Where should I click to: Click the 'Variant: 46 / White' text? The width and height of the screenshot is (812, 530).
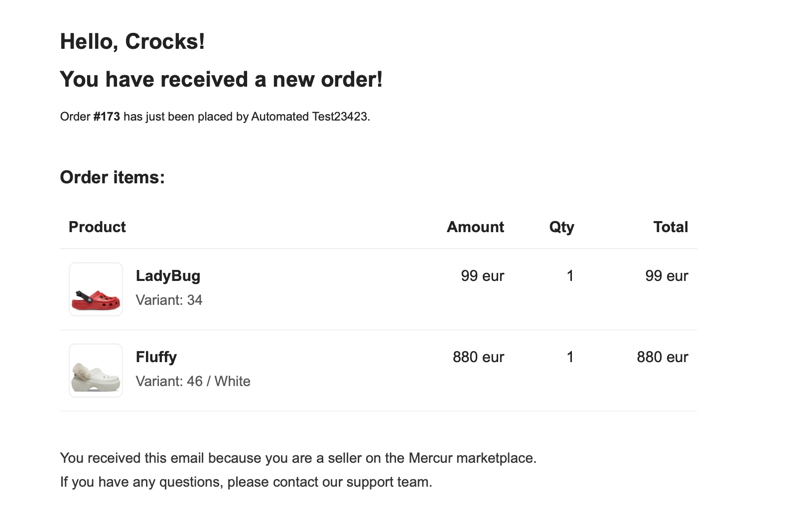click(x=193, y=381)
